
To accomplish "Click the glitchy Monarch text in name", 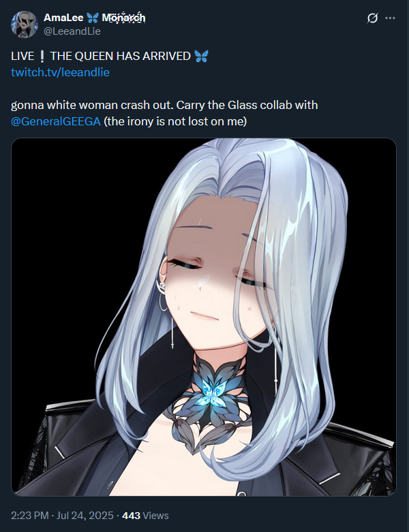I will [123, 18].
